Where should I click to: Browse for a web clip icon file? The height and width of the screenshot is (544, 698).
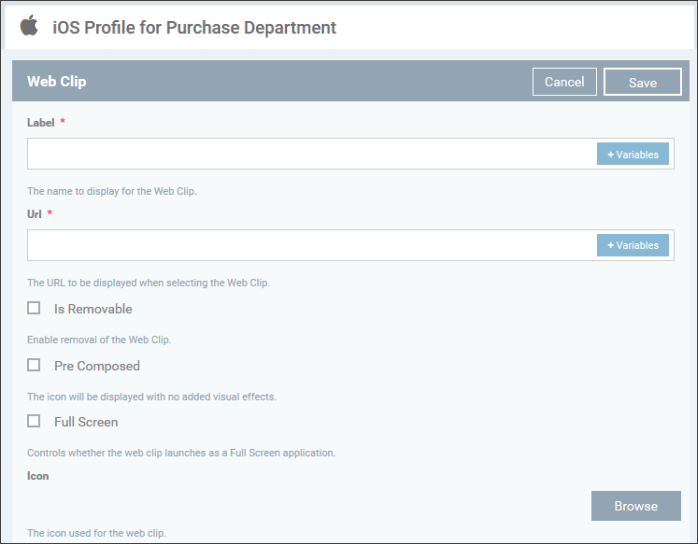pos(636,506)
